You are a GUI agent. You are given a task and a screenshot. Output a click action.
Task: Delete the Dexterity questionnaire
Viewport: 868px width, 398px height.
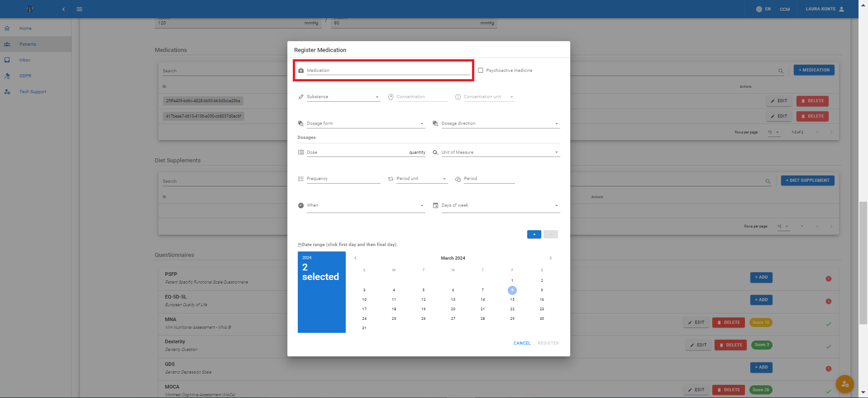click(731, 345)
